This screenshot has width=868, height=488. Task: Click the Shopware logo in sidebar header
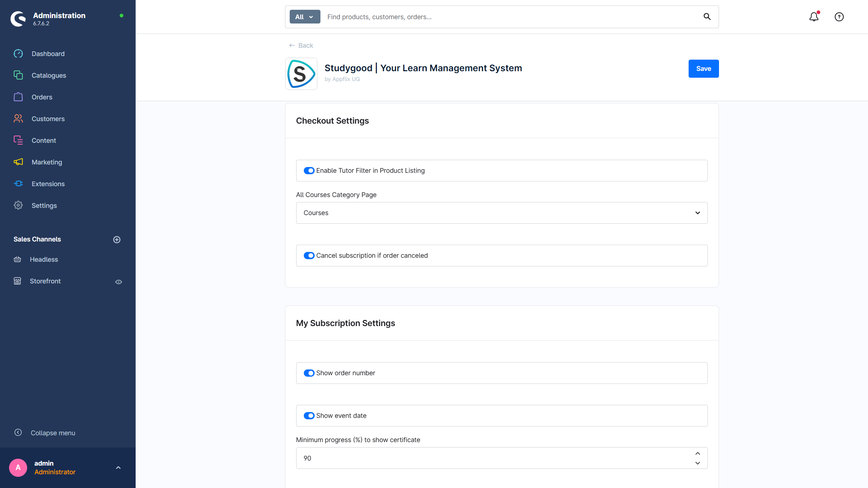tap(18, 19)
